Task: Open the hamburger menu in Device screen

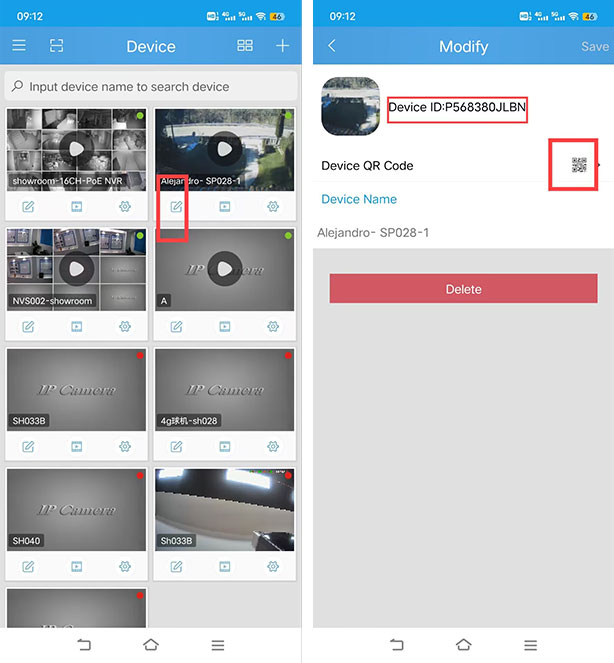Action: click(19, 45)
